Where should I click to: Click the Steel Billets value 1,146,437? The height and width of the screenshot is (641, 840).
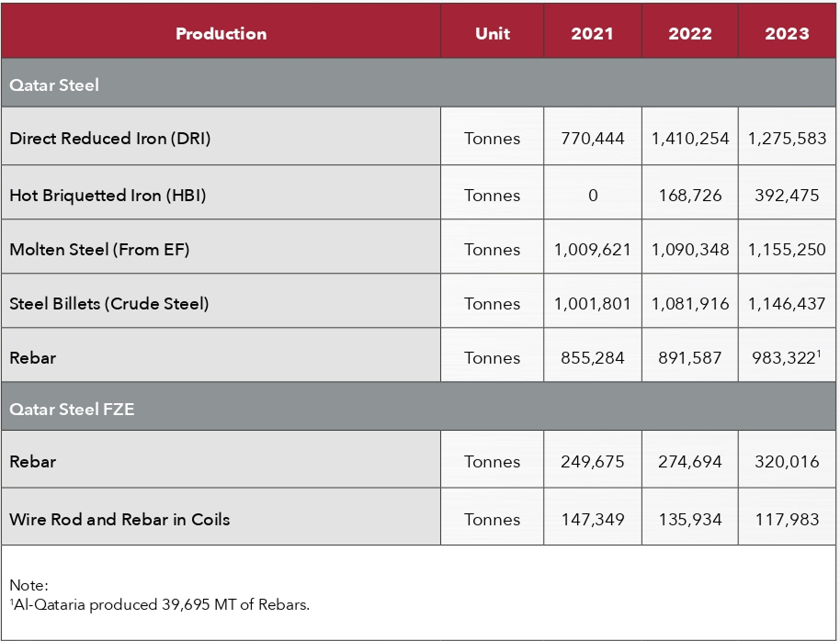pyautogui.click(x=787, y=304)
